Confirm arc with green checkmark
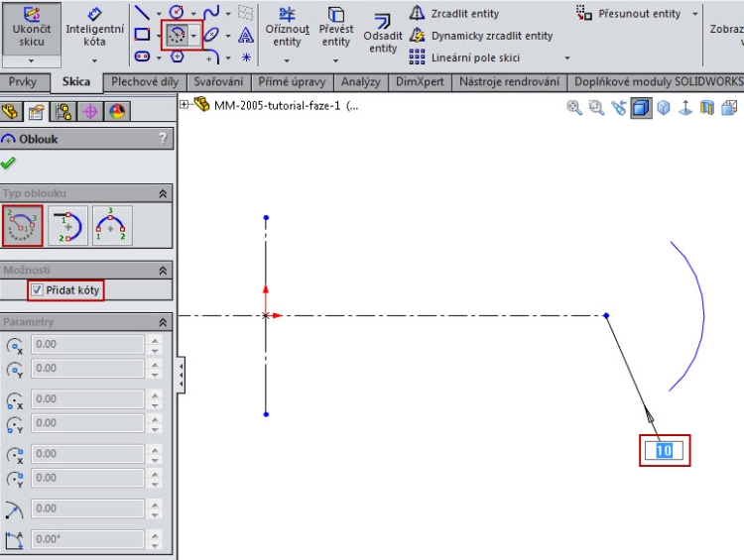 [8, 164]
